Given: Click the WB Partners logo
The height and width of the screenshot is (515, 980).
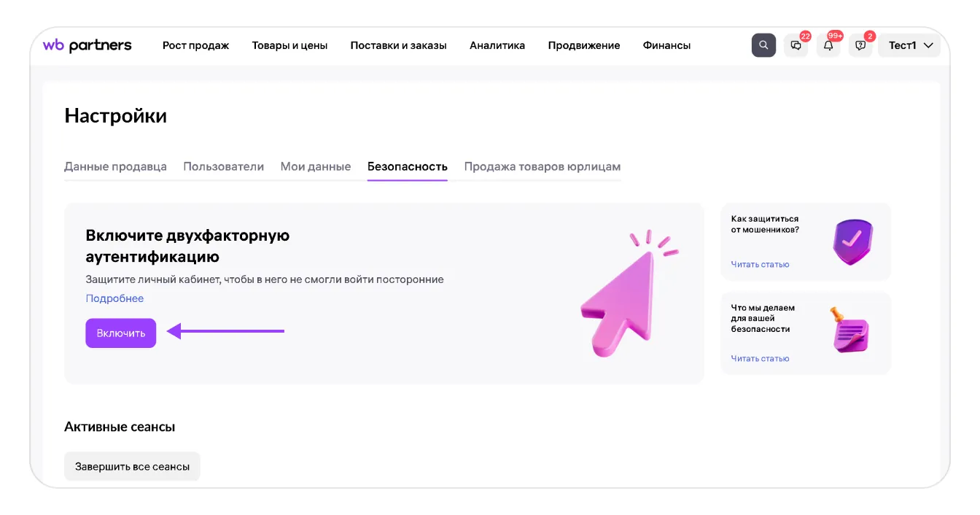Looking at the screenshot, I should coord(87,45).
